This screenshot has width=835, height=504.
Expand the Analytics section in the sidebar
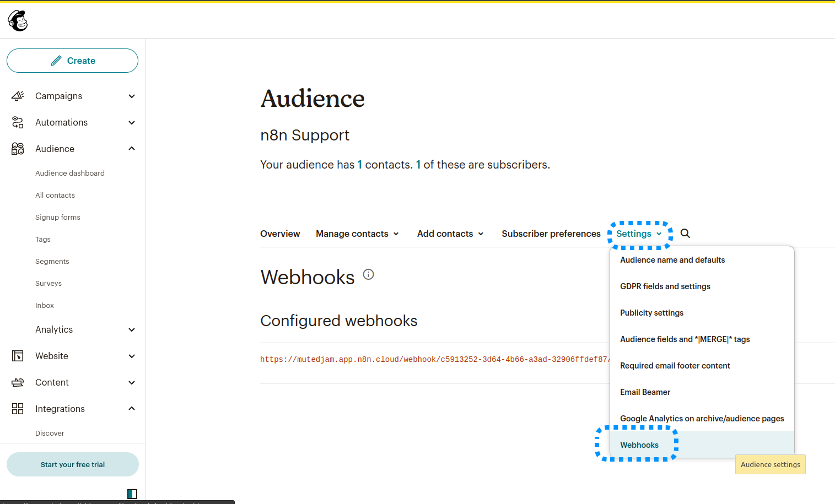tap(131, 329)
